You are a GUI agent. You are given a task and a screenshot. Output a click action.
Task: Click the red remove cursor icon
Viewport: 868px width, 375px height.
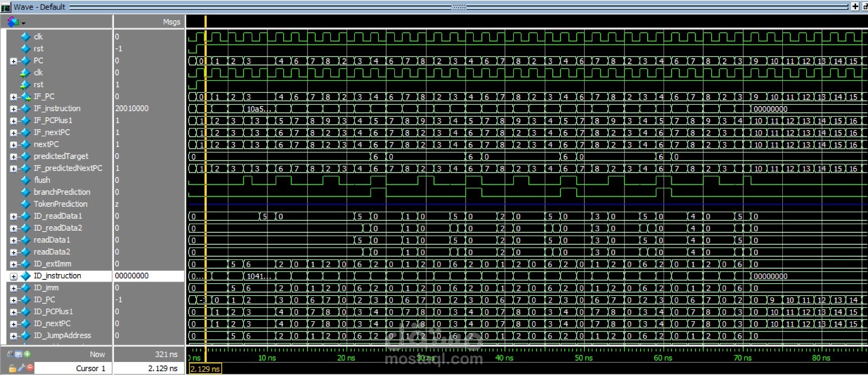click(30, 368)
